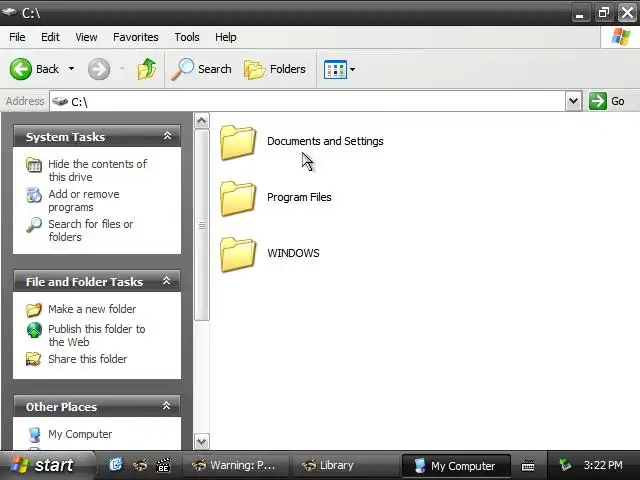Image resolution: width=640 pixels, height=480 pixels.
Task: Select the WINDOWS label
Action: pyautogui.click(x=293, y=253)
